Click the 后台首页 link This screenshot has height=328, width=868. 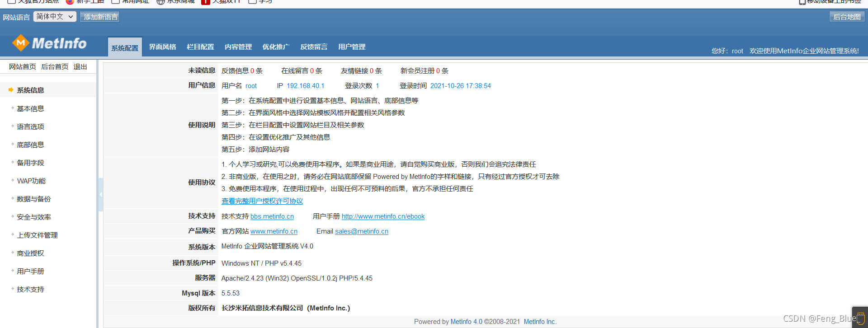coord(55,67)
